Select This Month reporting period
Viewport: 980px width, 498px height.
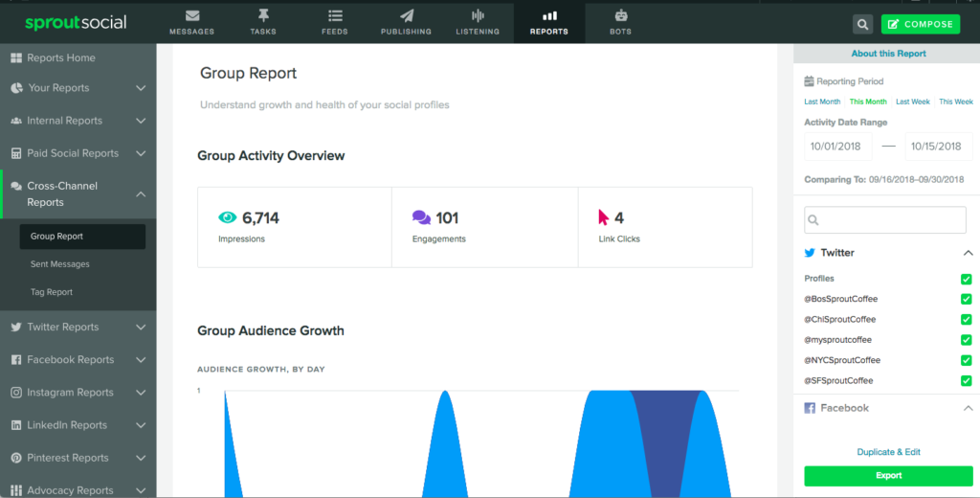click(868, 102)
